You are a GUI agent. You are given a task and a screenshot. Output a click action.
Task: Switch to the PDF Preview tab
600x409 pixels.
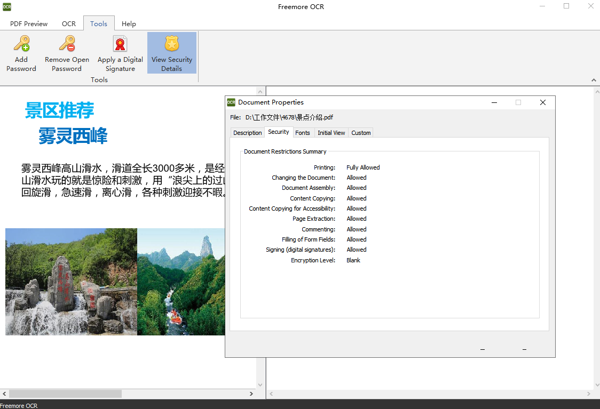[29, 23]
